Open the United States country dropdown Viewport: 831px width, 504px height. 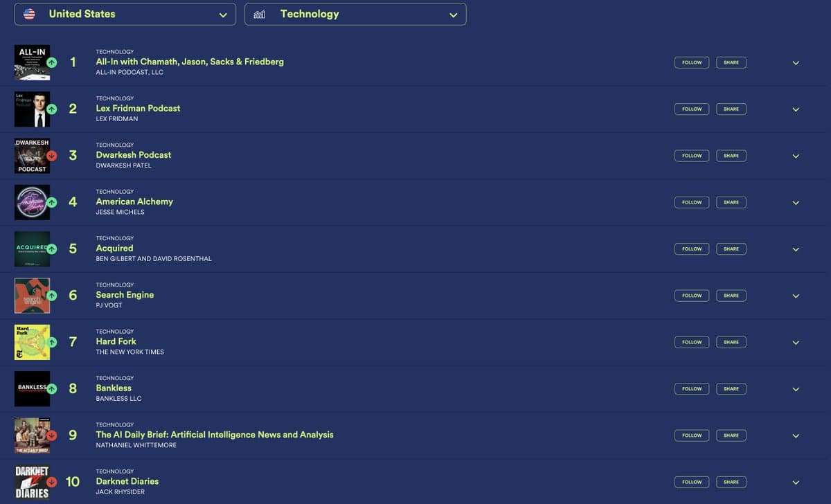click(x=125, y=14)
